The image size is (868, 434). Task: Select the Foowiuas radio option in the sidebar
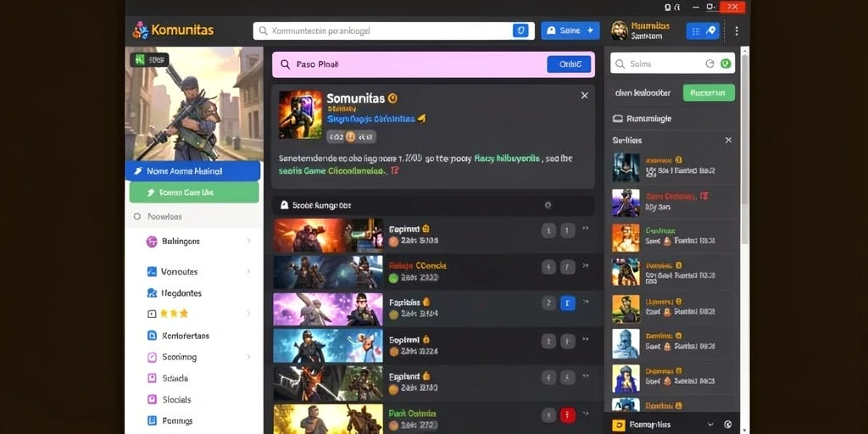(137, 216)
